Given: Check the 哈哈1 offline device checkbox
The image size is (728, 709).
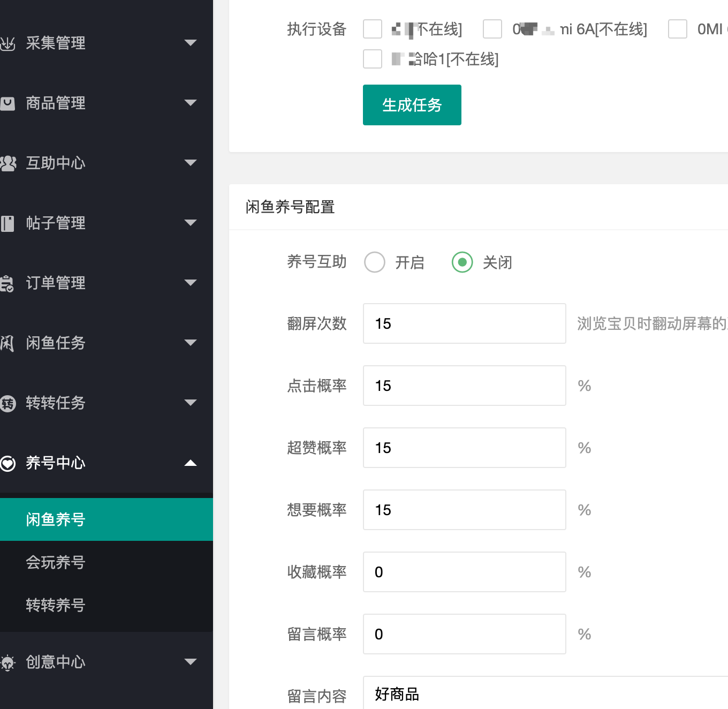Looking at the screenshot, I should 373,59.
